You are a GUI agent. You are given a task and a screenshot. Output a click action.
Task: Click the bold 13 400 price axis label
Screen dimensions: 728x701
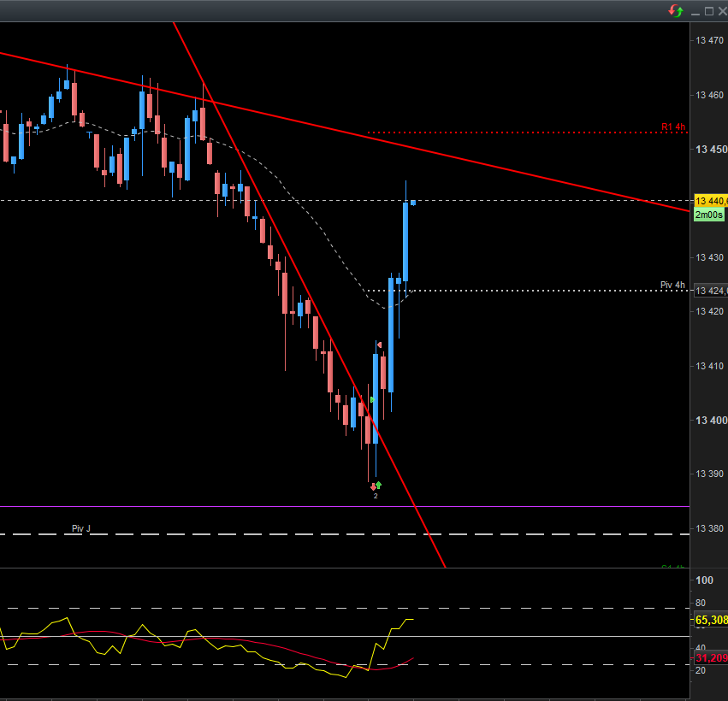click(x=711, y=421)
